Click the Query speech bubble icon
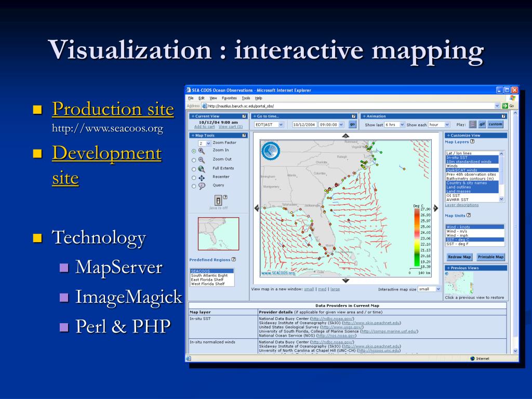Screen dimensions: 532x399 pyautogui.click(x=202, y=187)
